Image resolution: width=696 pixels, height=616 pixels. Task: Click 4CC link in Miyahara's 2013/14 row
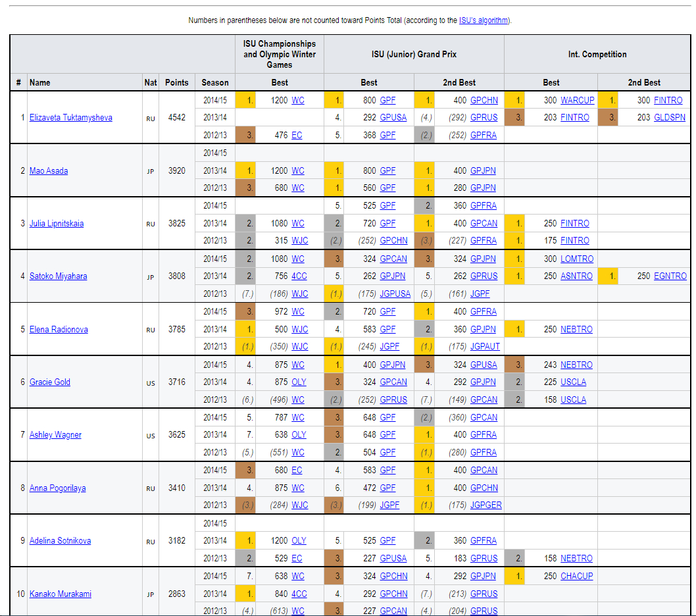(299, 276)
